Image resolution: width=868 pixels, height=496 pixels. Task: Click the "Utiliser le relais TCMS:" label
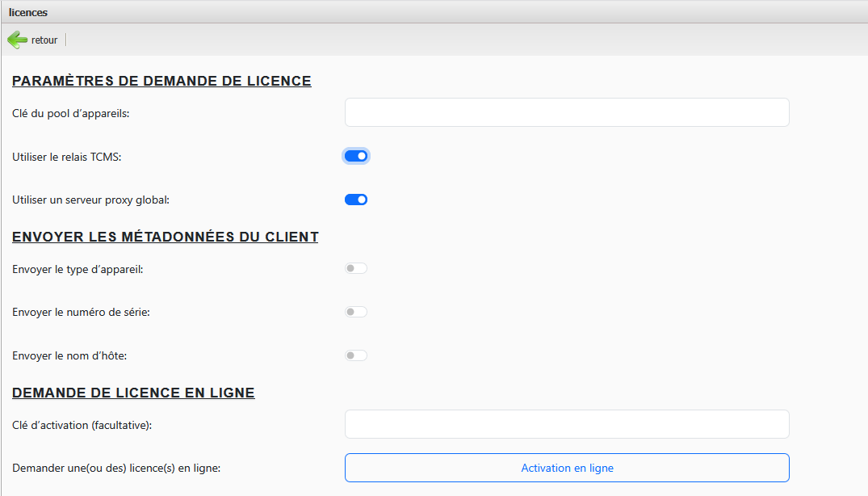pyautogui.click(x=67, y=157)
